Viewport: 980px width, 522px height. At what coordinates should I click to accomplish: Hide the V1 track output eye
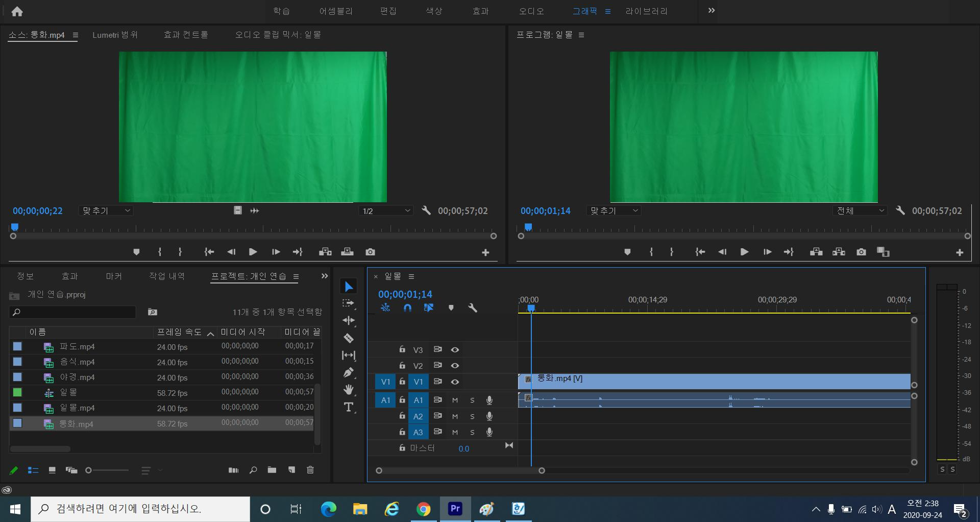point(455,382)
